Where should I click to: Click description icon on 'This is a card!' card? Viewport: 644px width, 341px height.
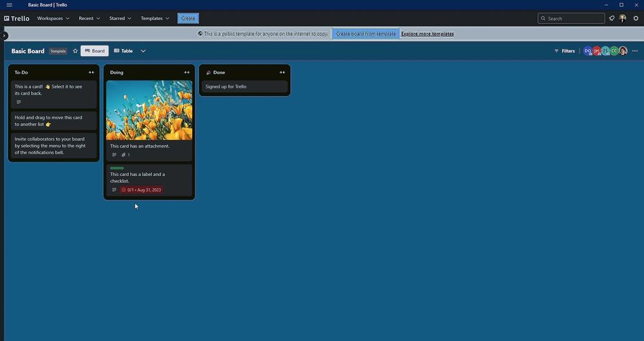tap(19, 102)
